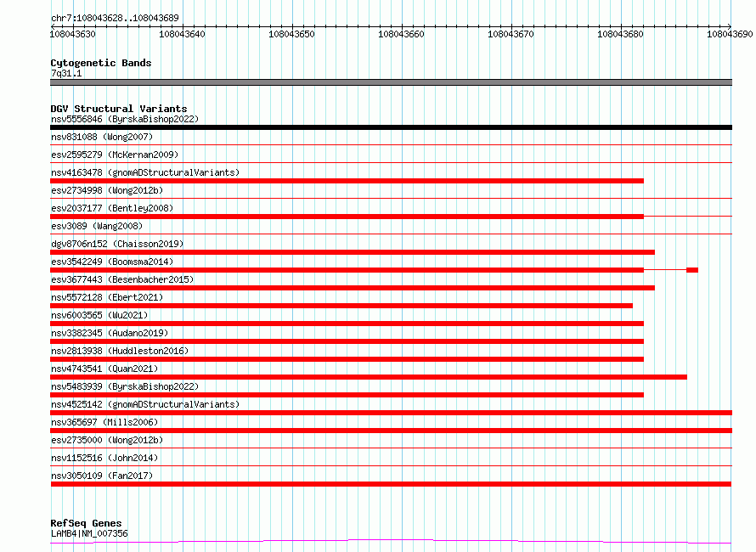The image size is (756, 552).
Task: Click the magenta LAMB4 gene line
Action: click(391, 542)
